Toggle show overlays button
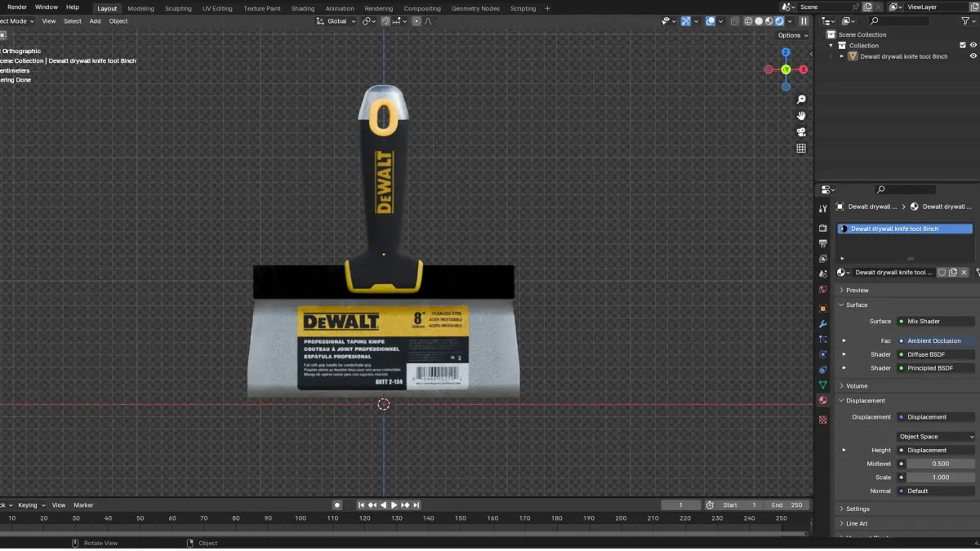This screenshot has height=551, width=980. pos(710,21)
